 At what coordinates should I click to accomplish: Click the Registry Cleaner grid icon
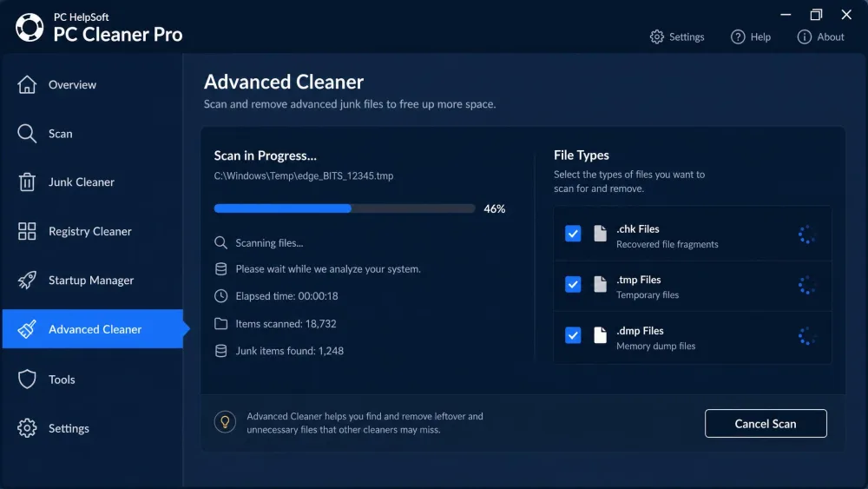click(x=27, y=231)
